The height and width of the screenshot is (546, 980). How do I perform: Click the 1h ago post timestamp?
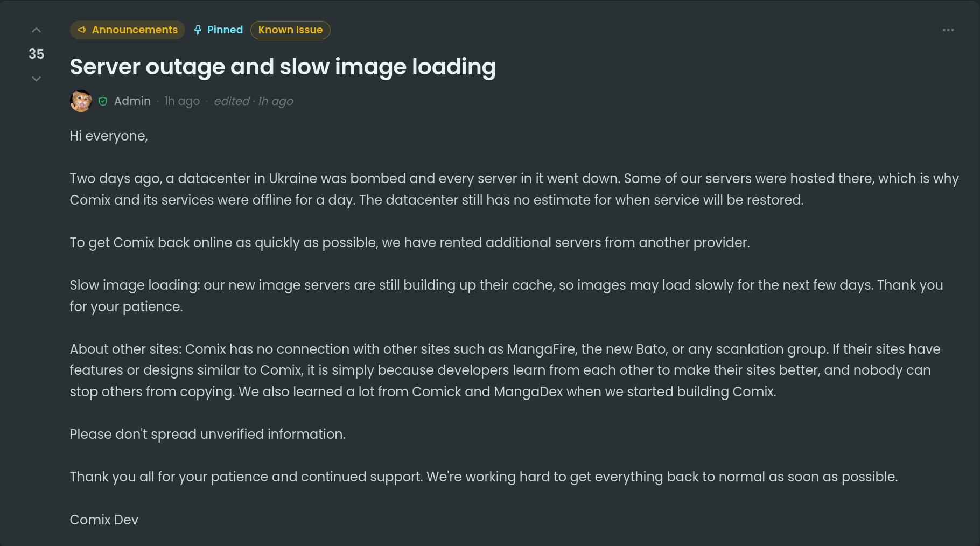[x=182, y=101]
